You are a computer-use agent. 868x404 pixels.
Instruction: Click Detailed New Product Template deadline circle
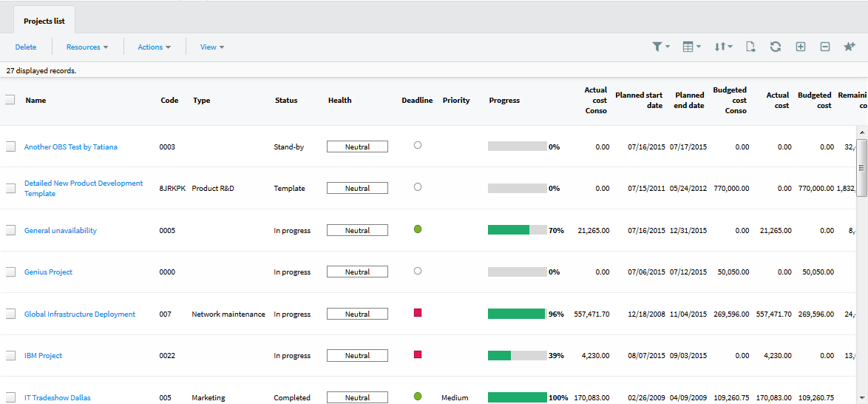point(418,186)
